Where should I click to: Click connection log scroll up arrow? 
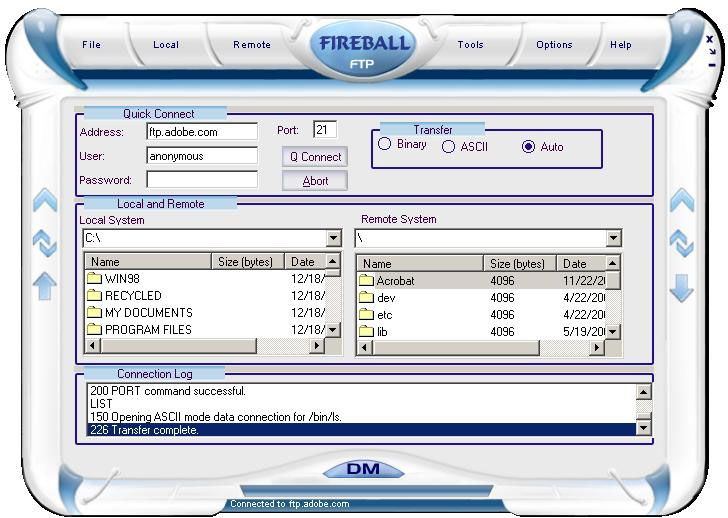644,392
